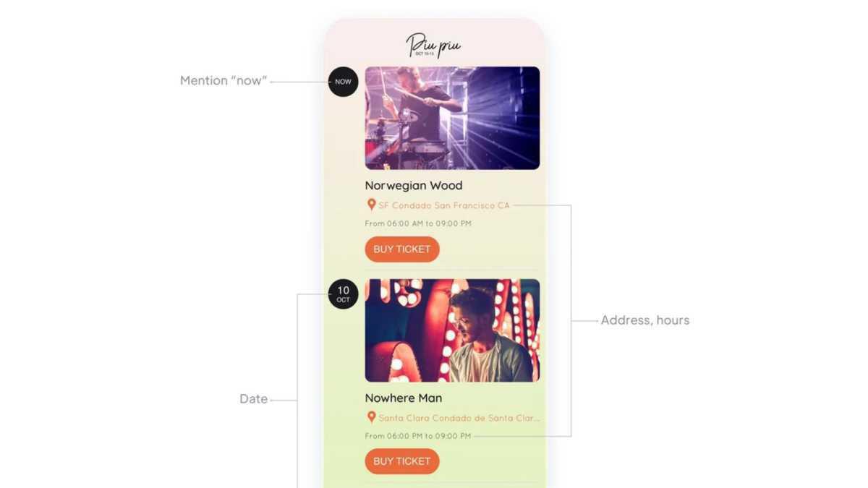The image size is (868, 488).
Task: Open the Nowhere Man event title
Action: click(x=404, y=398)
